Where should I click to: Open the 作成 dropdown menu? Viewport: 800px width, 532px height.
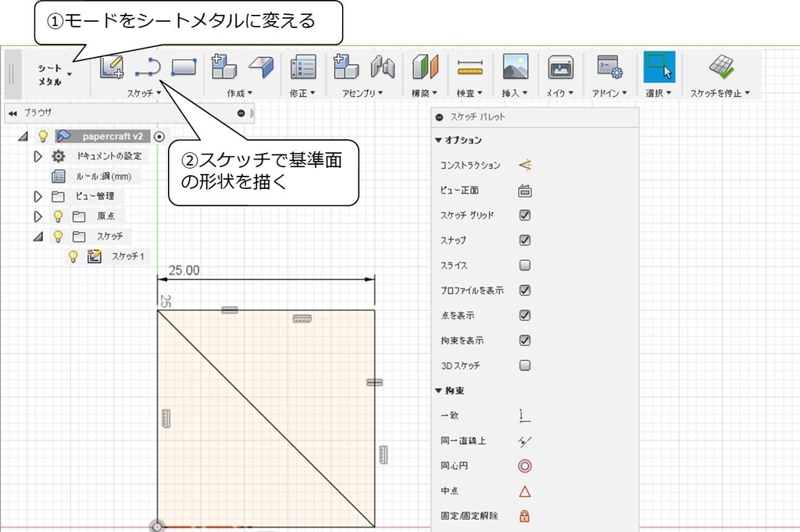240,93
